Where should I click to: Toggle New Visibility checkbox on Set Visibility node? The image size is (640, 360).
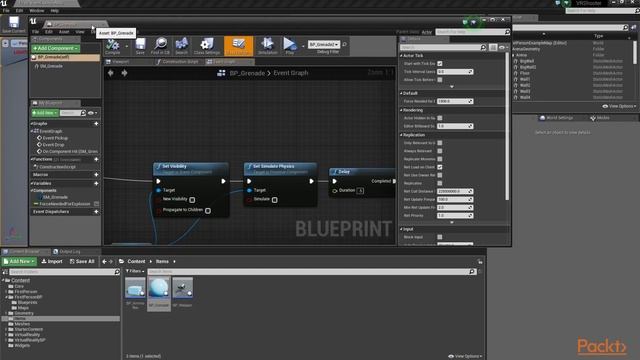pyautogui.click(x=192, y=200)
